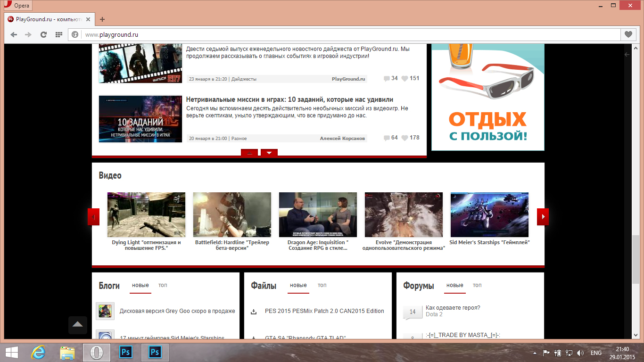Viewport: 644px width, 362px height.
Task: Play the Battlefield: Hardline trailer thumbnail
Action: tap(232, 214)
